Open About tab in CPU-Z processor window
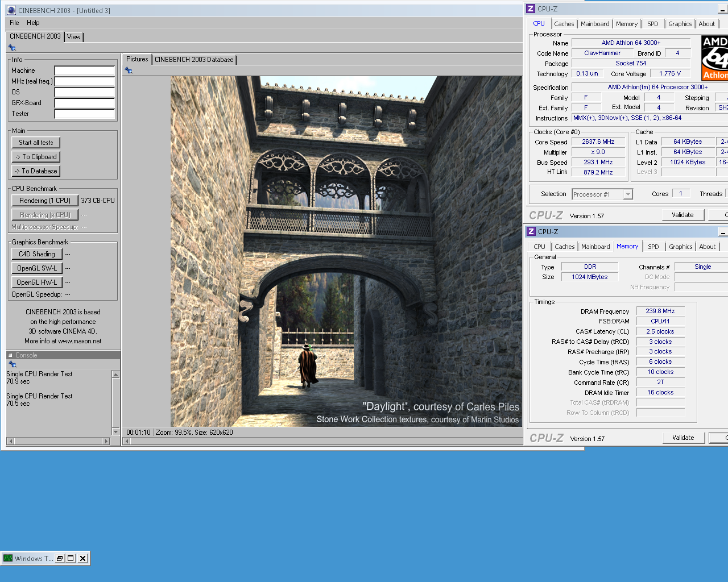The image size is (728, 582). tap(707, 24)
